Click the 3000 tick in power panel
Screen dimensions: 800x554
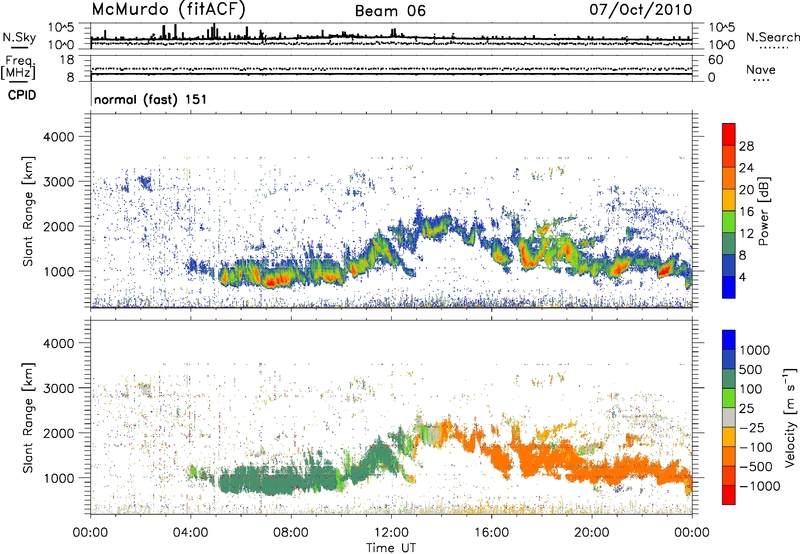pos(58,182)
